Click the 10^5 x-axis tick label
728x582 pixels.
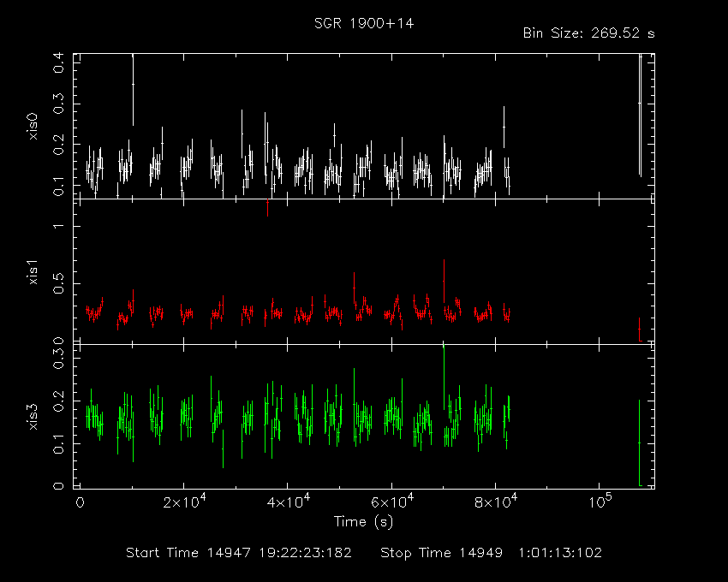600,502
